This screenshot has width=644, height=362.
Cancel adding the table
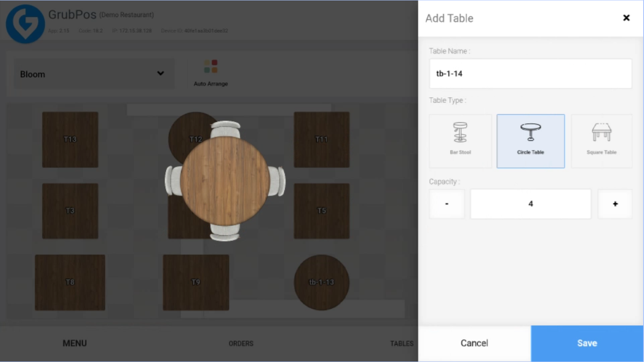(x=475, y=343)
